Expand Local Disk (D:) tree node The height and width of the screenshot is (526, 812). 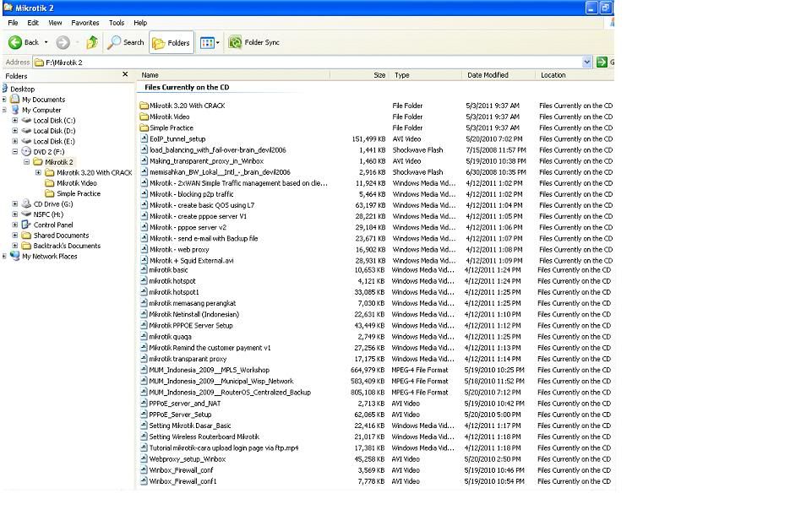pos(15,130)
